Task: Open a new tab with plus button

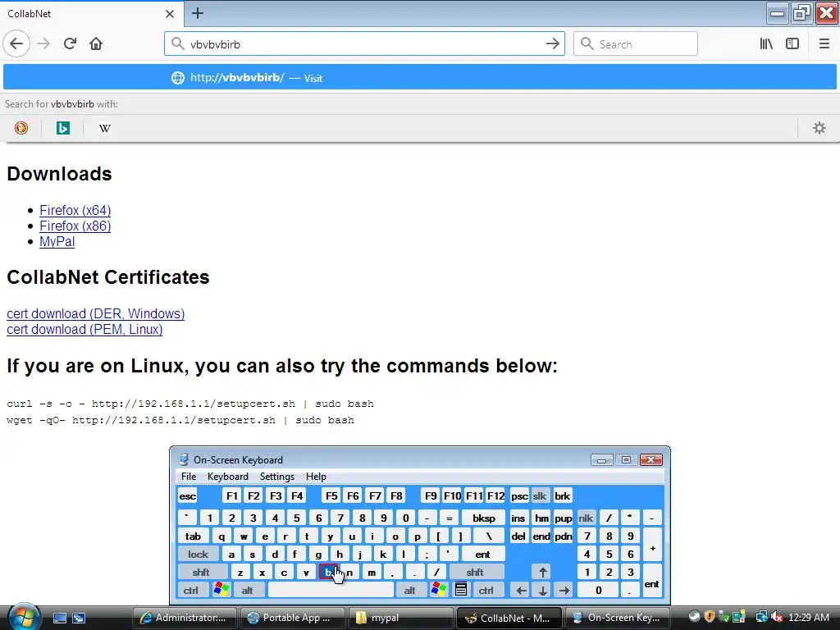Action: coord(198,13)
